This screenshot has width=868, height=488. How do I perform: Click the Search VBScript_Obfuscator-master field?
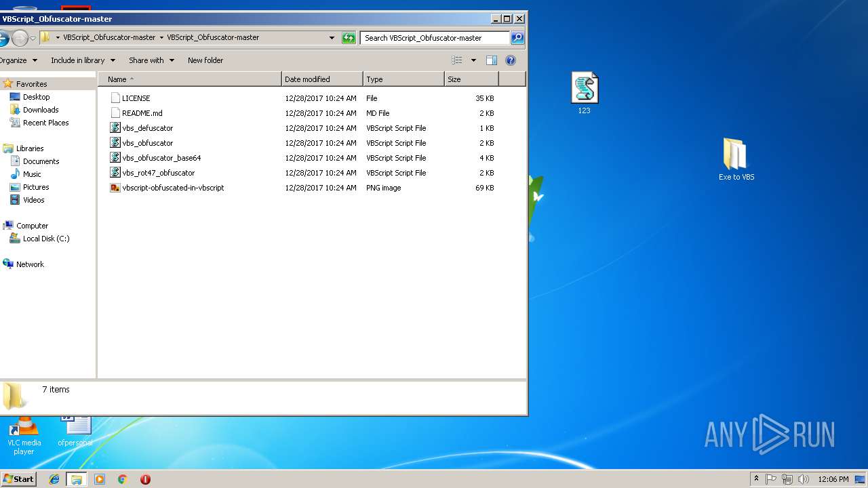[x=435, y=38]
